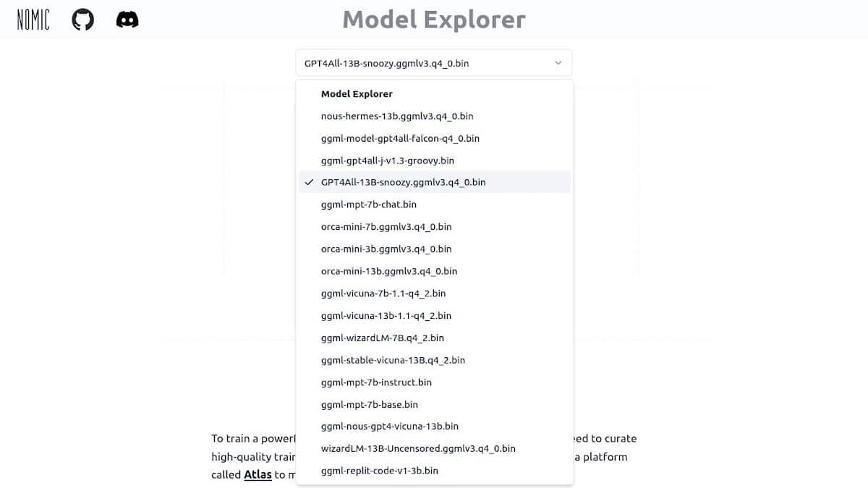Pick ggml-vicuna-7b-1.1-q4_2.bin
Screen dimensions: 868x488
point(383,294)
